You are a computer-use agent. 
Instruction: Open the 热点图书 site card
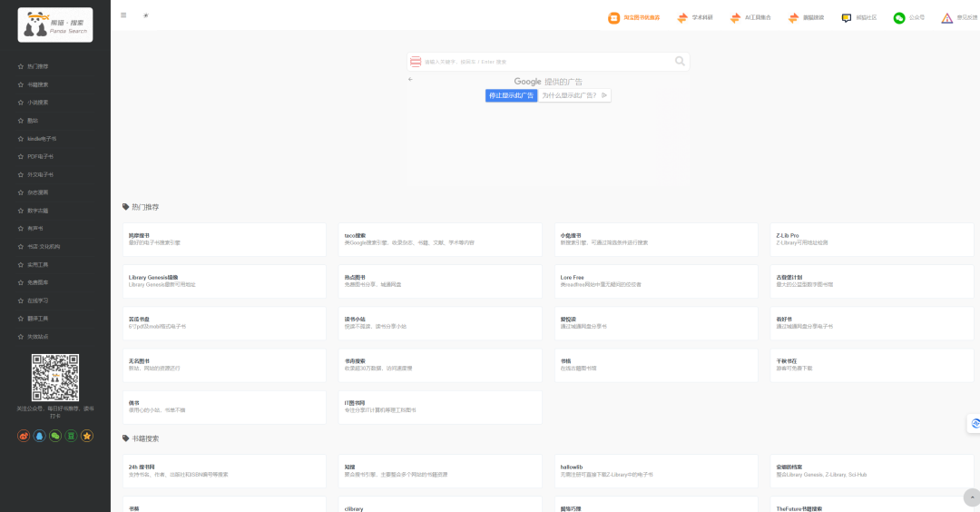click(440, 281)
